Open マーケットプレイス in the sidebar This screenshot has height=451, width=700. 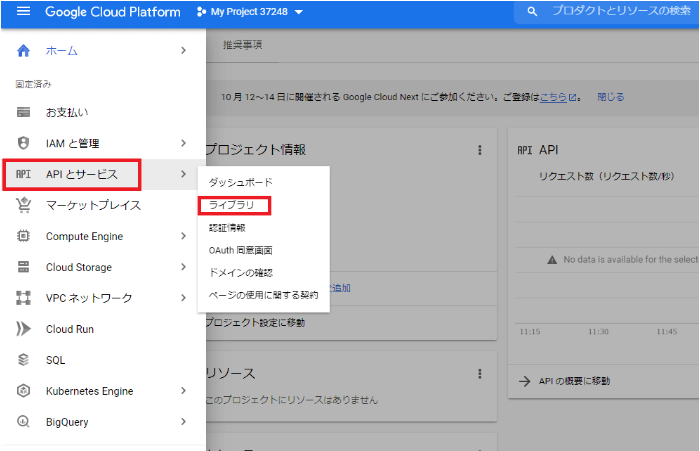pyautogui.click(x=93, y=205)
